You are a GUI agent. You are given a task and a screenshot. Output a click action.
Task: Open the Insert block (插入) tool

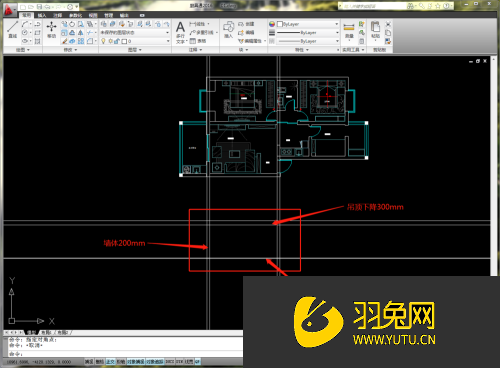point(228,29)
